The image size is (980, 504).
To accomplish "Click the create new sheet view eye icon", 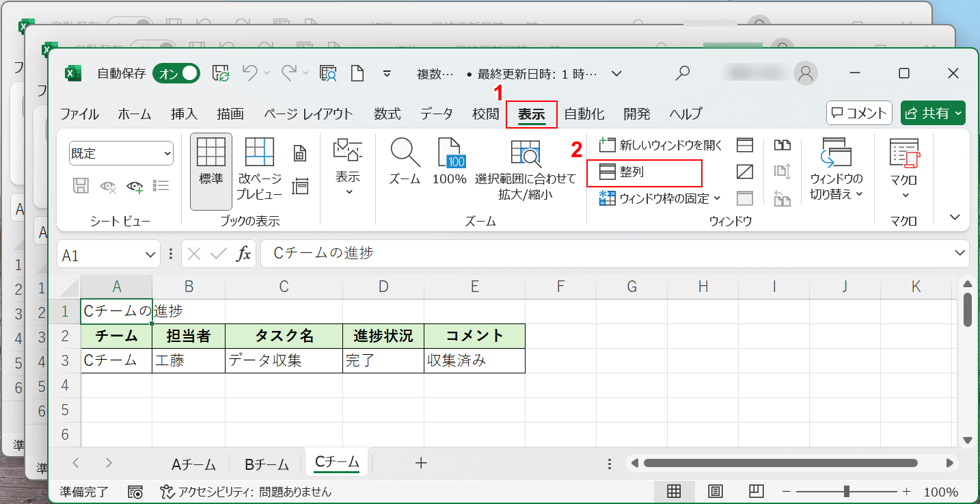I will pos(135,186).
